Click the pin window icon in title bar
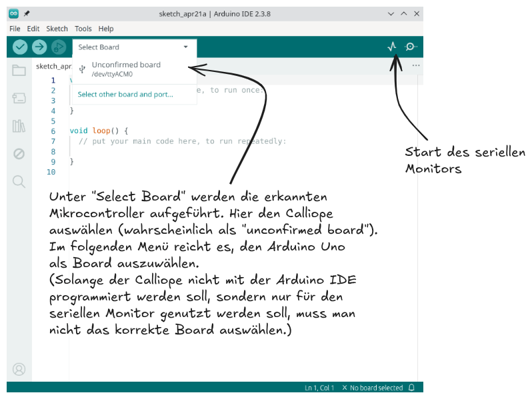 click(x=27, y=13)
